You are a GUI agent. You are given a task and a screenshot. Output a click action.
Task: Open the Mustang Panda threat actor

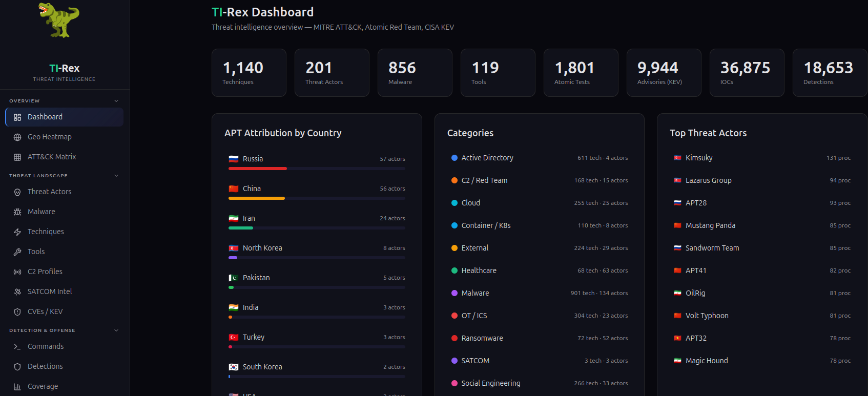[x=762, y=225]
